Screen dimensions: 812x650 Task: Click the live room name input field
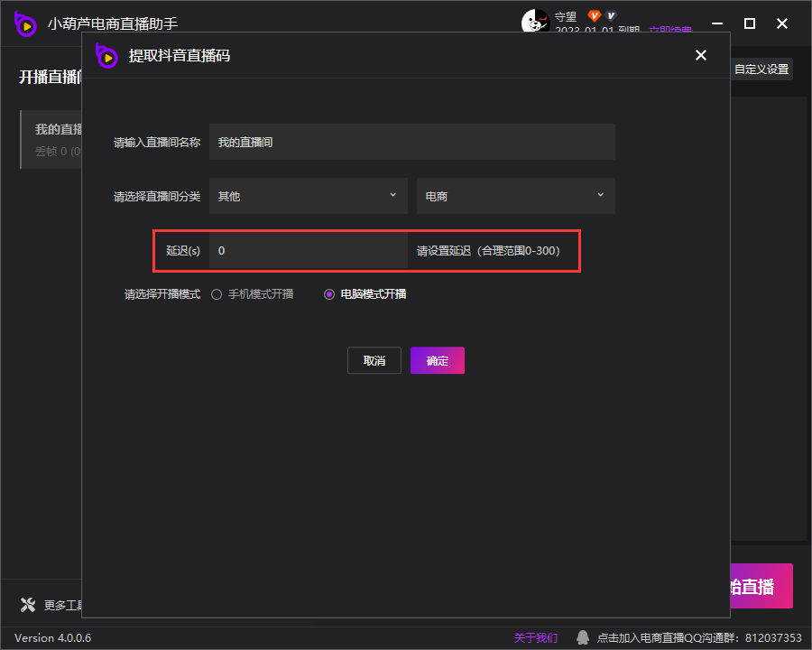click(x=411, y=143)
